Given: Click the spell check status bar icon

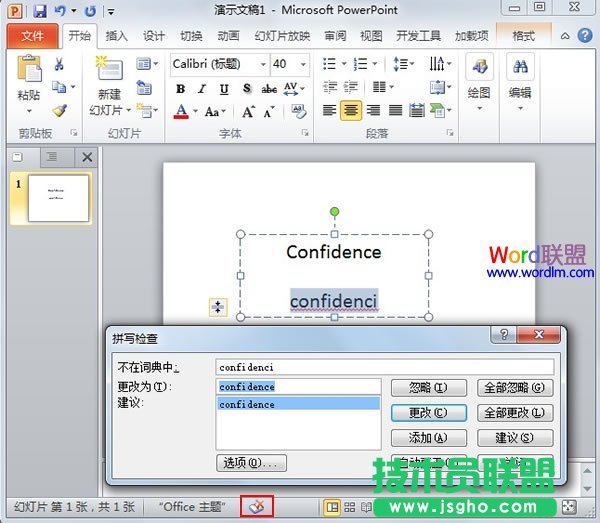Looking at the screenshot, I should click(259, 507).
